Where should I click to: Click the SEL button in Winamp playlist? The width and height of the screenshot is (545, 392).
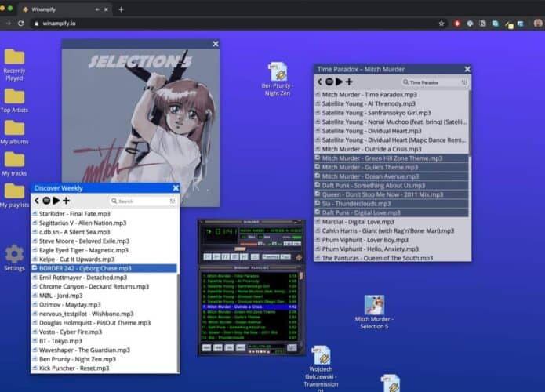[229, 348]
